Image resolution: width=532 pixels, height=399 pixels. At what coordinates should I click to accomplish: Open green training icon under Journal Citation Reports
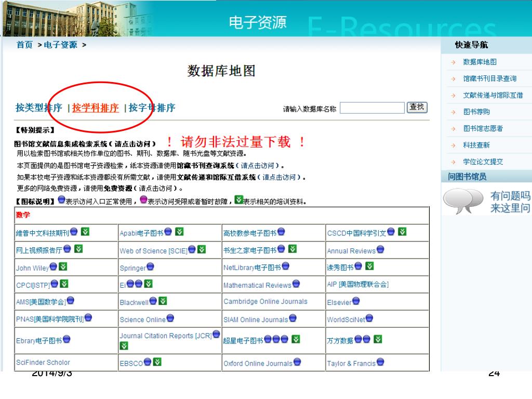coord(124,345)
